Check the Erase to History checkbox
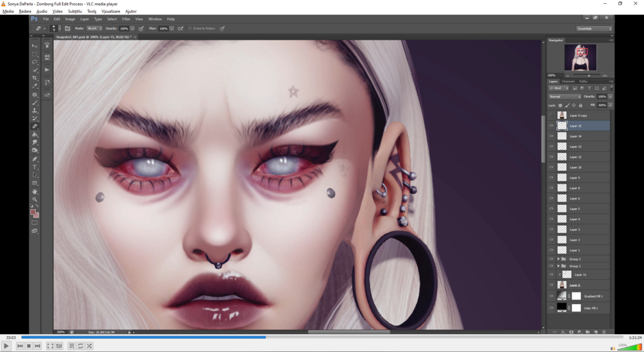The image size is (644, 352). click(190, 28)
